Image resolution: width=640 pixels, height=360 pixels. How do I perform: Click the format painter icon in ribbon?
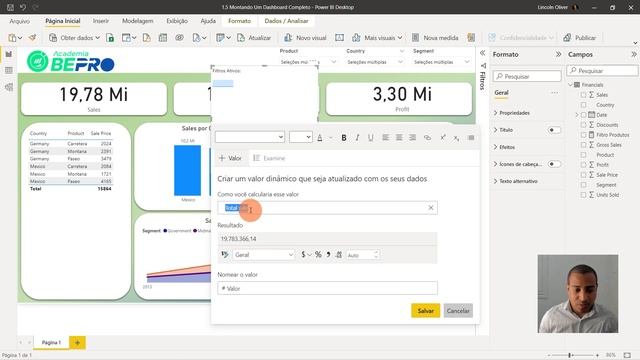click(32, 38)
